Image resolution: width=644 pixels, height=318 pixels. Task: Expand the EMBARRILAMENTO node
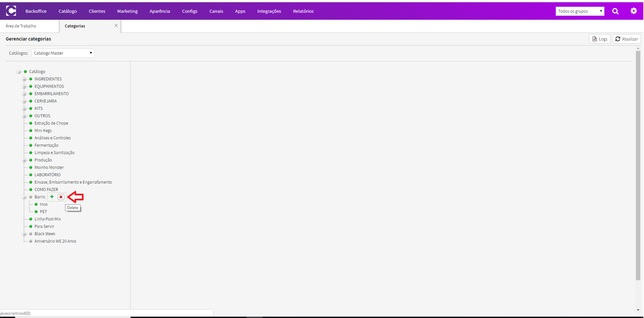24,94
